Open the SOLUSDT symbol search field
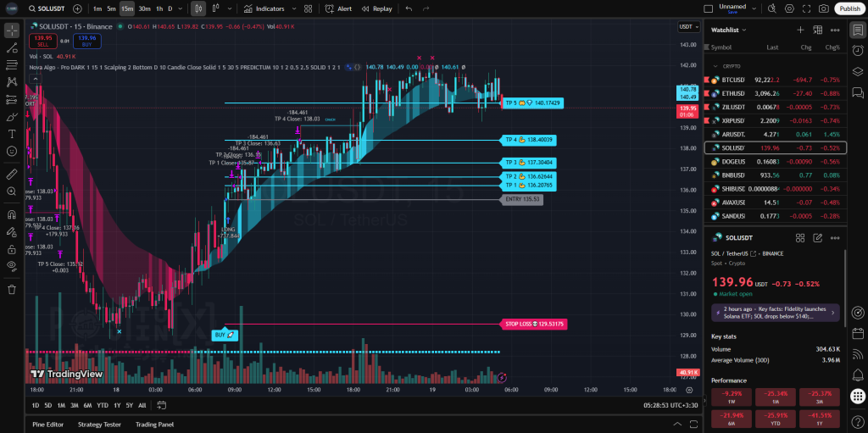This screenshot has width=868, height=433. pos(48,8)
